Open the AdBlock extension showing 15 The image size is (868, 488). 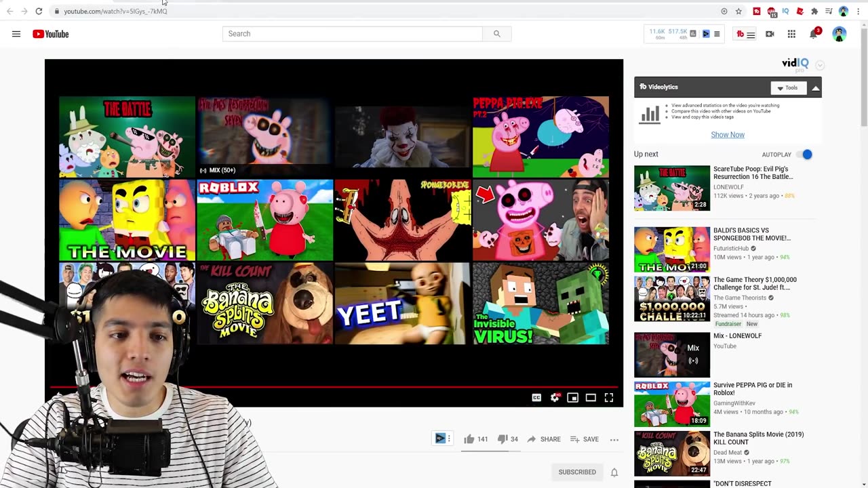[x=772, y=12]
